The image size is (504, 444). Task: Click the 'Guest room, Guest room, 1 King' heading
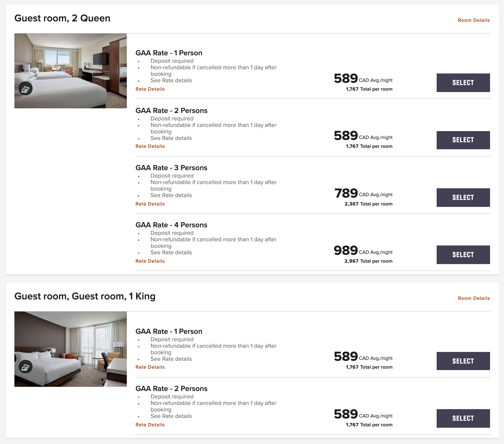pyautogui.click(x=85, y=296)
